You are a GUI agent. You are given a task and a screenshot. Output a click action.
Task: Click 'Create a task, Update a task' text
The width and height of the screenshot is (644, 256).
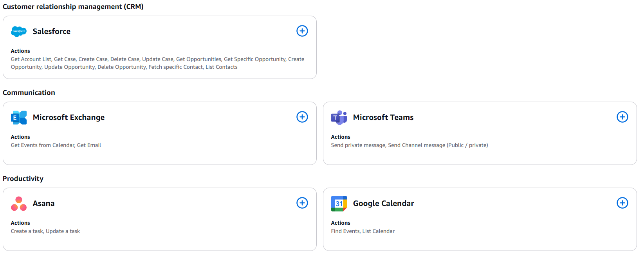(x=45, y=231)
